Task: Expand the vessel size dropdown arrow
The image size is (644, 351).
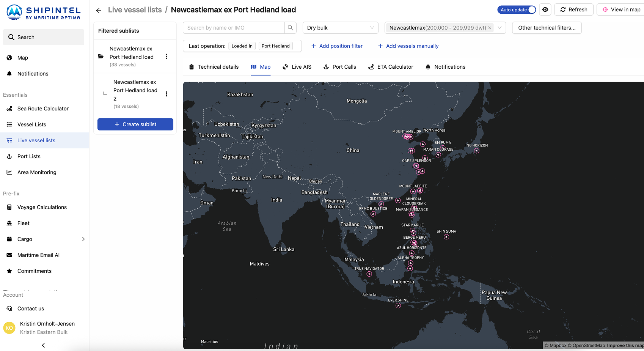Action: click(x=500, y=28)
